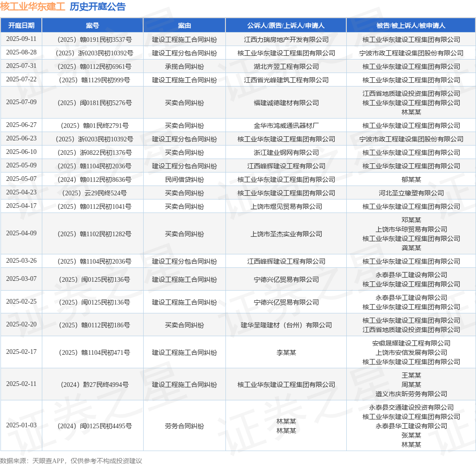Click date cell 2025-05-09
Screen dimensions: 476x465
click(21, 165)
